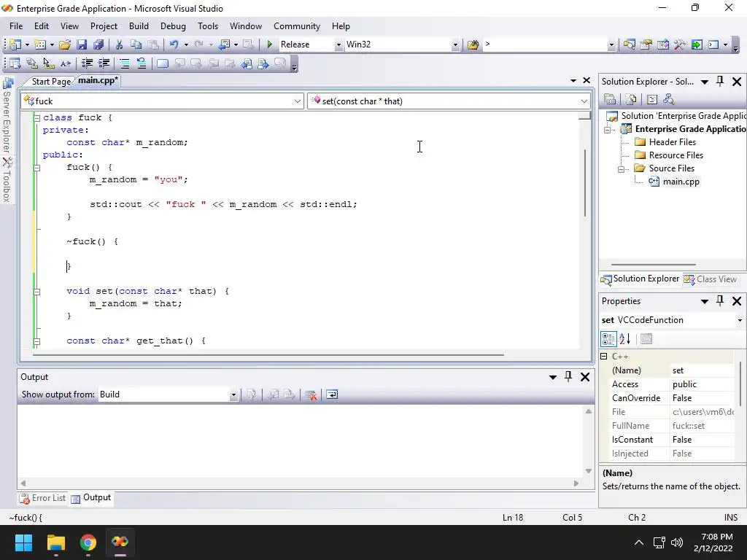The height and width of the screenshot is (560, 747).
Task: Collapse the Source Files folder node
Action: tap(621, 169)
